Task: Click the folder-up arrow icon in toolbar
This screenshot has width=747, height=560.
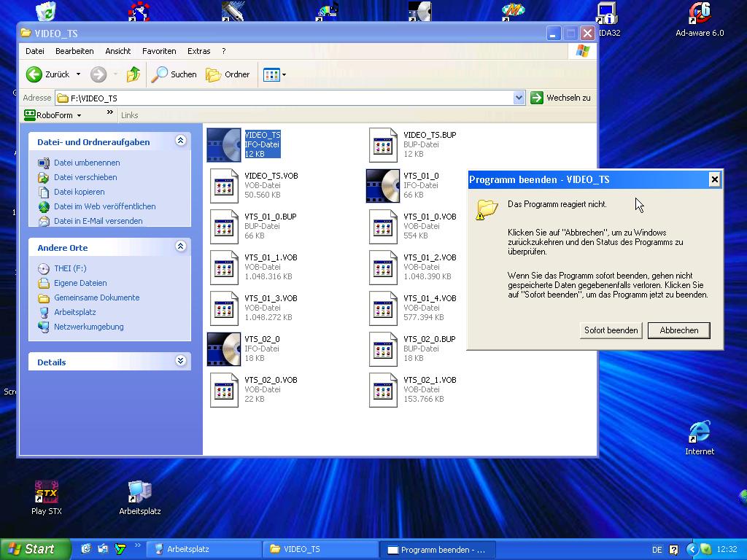Action: [133, 74]
